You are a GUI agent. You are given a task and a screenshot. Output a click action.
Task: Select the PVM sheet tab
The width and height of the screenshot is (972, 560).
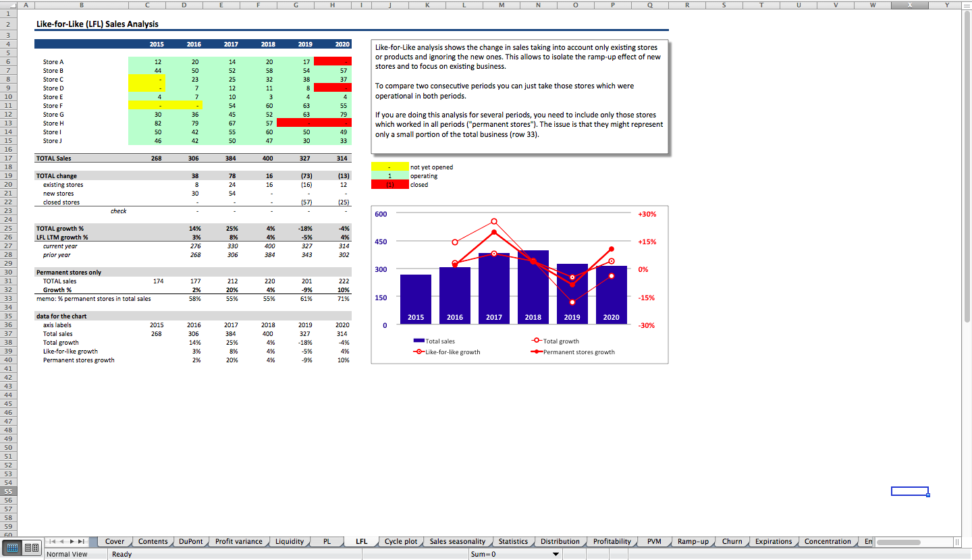coord(654,542)
